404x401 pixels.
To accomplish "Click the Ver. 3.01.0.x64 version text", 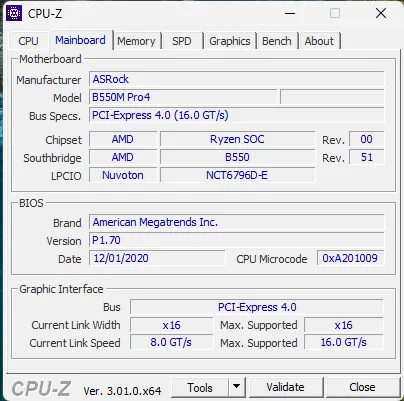I will tap(122, 391).
